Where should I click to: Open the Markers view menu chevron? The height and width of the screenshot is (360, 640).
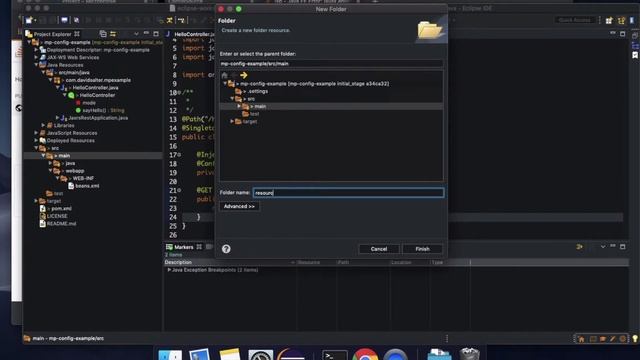pyautogui.click(x=603, y=247)
